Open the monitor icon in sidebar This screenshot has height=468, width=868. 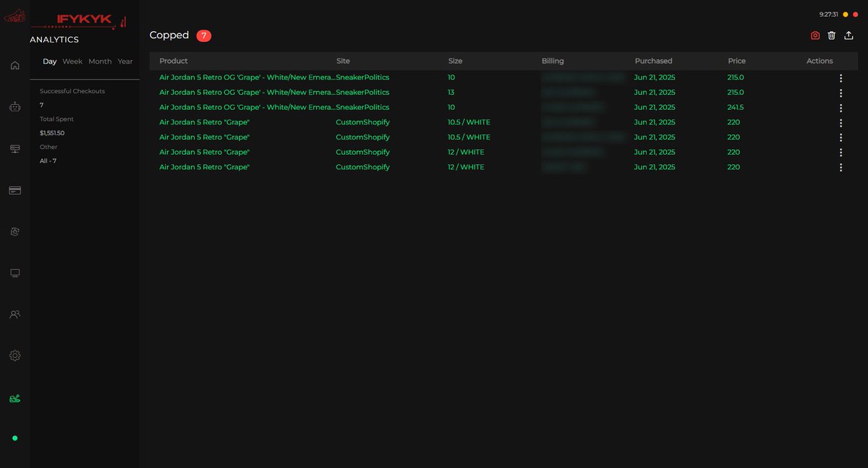[14, 273]
